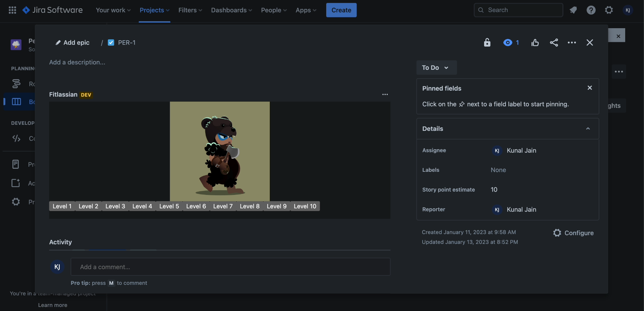The width and height of the screenshot is (644, 311).
Task: Click the Fitlassian bear character image
Action: coord(220,151)
